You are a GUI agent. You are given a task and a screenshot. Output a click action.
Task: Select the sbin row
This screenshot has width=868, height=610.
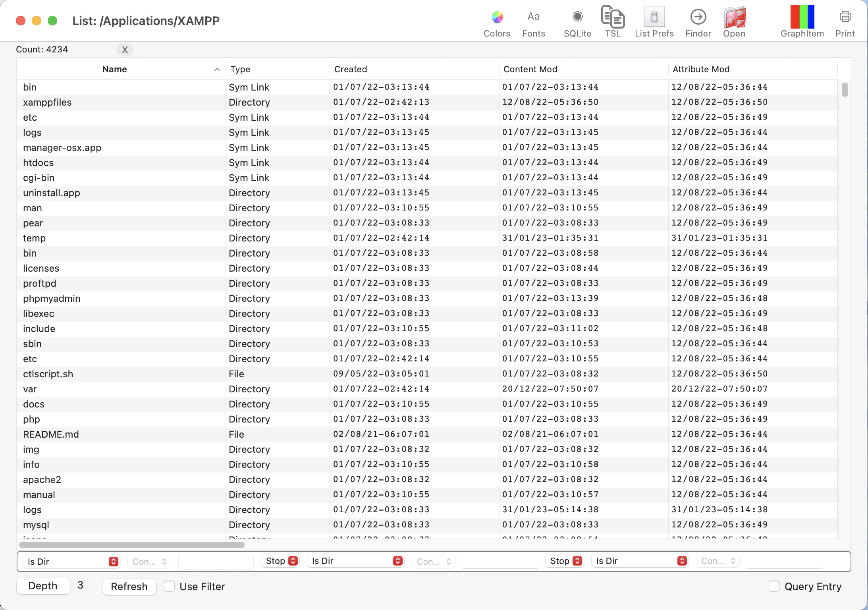[x=427, y=344]
